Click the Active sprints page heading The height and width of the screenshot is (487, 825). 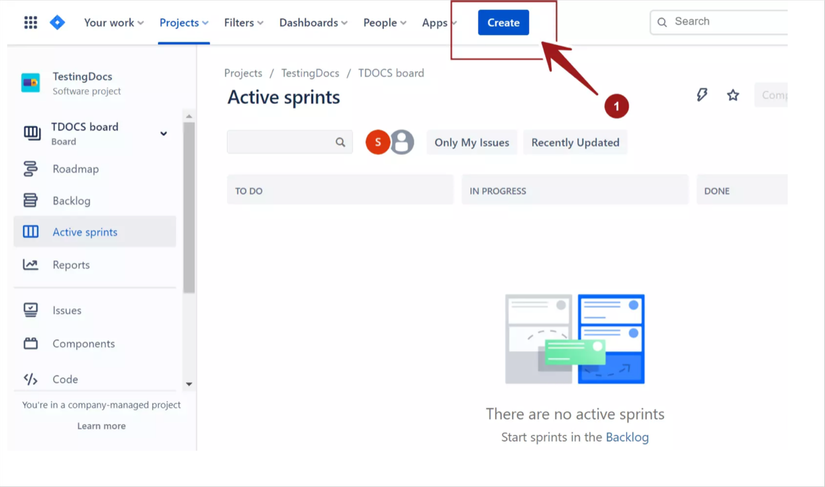tap(284, 97)
